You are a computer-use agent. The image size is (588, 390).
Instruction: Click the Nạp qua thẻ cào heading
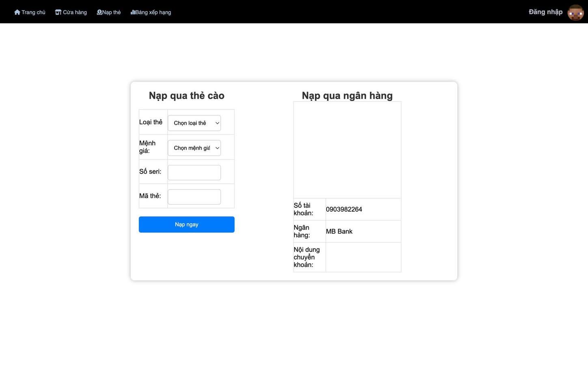pos(187,95)
